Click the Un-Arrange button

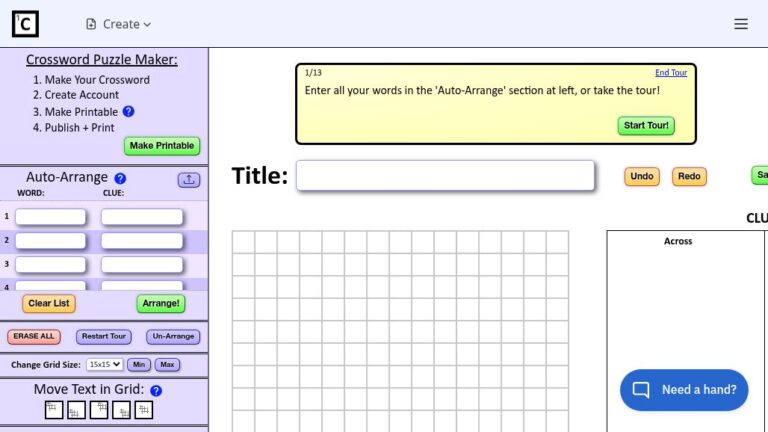point(173,336)
